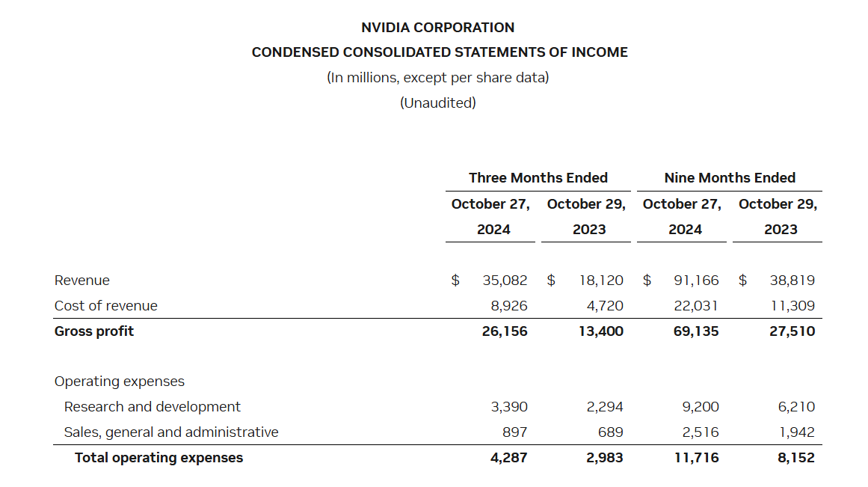
Task: Select total operating expenses value 11,716
Action: 696,458
